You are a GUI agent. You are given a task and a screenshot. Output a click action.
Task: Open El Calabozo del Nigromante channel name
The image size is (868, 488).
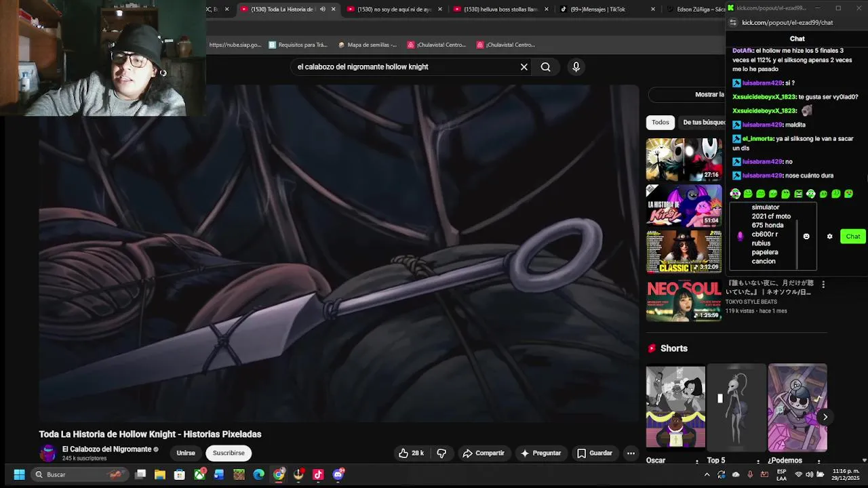[106, 449]
